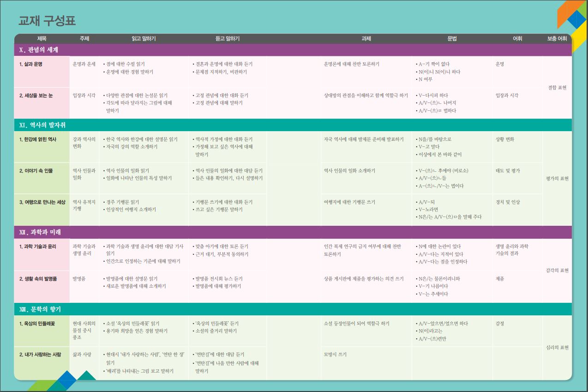The height and width of the screenshot is (392, 588).
Task: Click the triangle pattern decoration at bottom left
Action: tap(65, 382)
